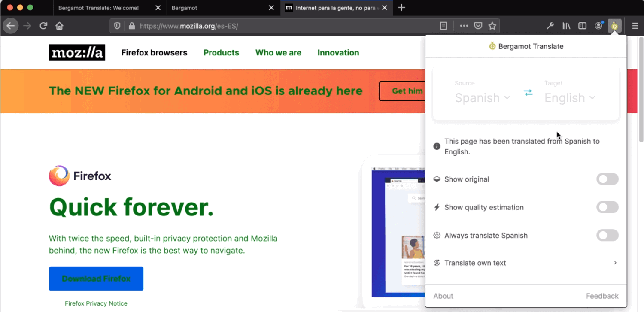Click the Bergamot Translate extension icon
The image size is (644, 312).
(614, 26)
